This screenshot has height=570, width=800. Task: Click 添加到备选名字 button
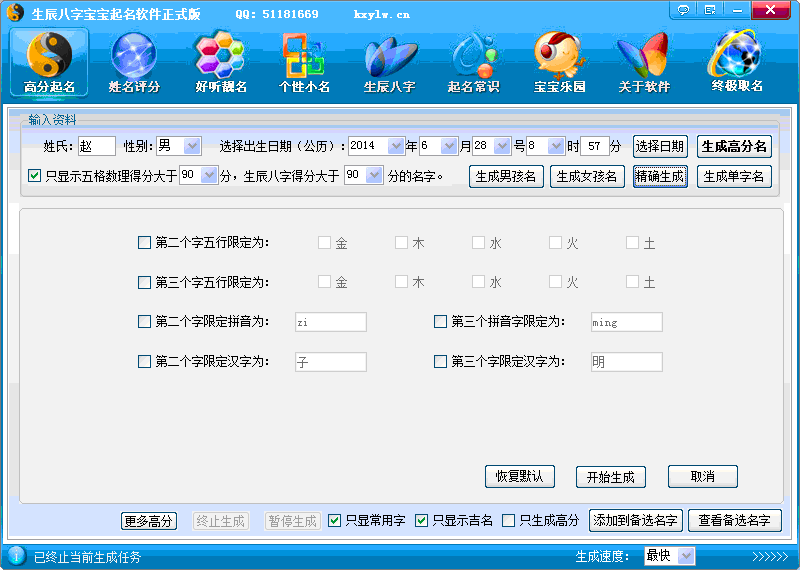click(x=635, y=521)
